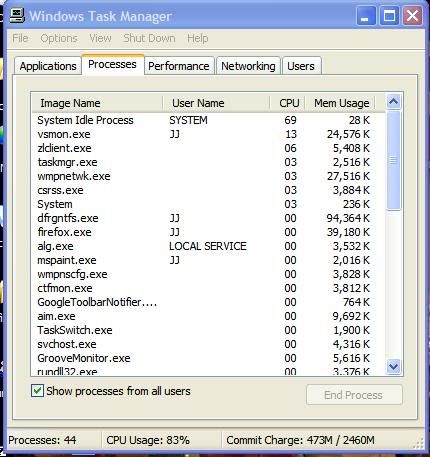Image resolution: width=430 pixels, height=457 pixels.
Task: Minimize the Windows Task Manager window
Action: tap(366, 16)
